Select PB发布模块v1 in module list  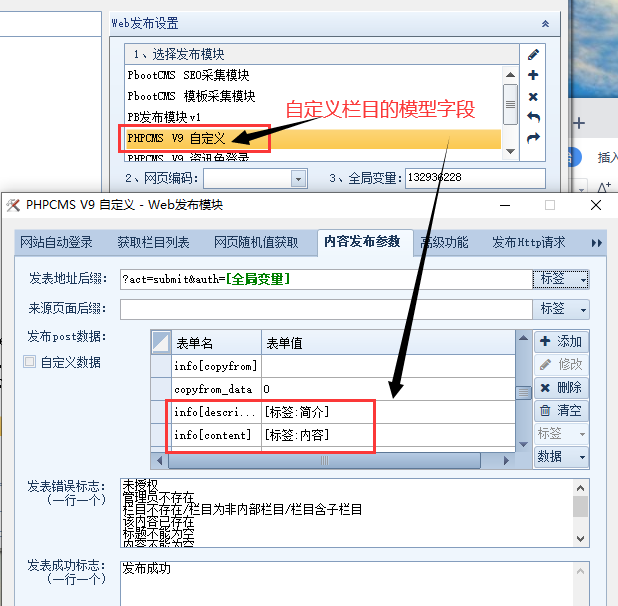pyautogui.click(x=313, y=117)
